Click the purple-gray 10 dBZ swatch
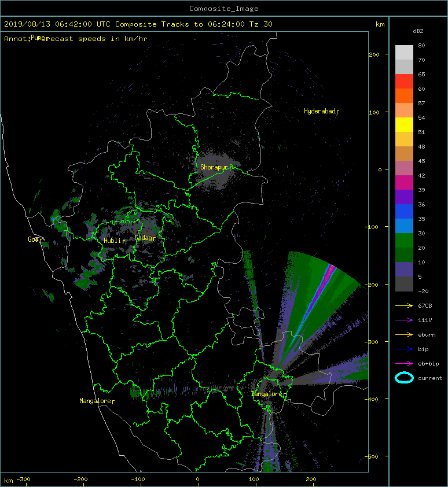448x487 pixels. click(x=404, y=269)
